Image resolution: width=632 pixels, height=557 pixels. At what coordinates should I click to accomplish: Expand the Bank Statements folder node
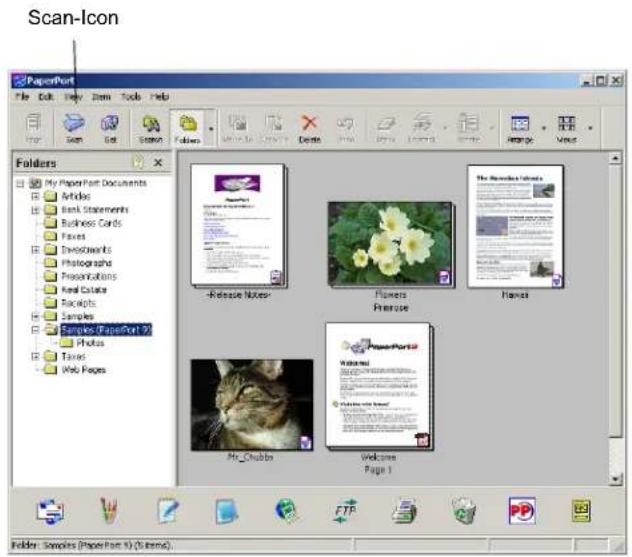pyautogui.click(x=35, y=210)
